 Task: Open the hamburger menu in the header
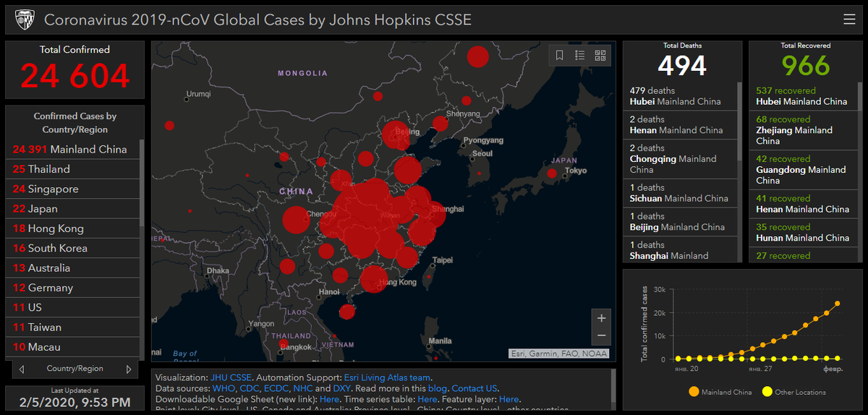coord(849,20)
